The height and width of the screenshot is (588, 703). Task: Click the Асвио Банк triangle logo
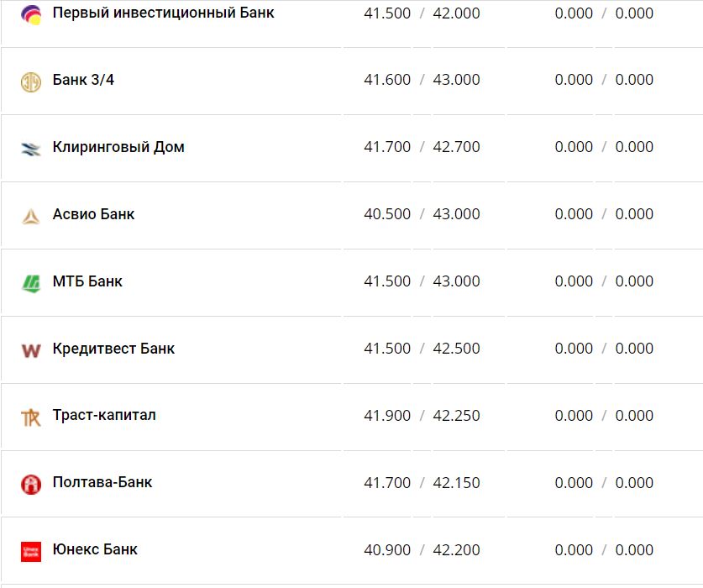pyautogui.click(x=31, y=216)
